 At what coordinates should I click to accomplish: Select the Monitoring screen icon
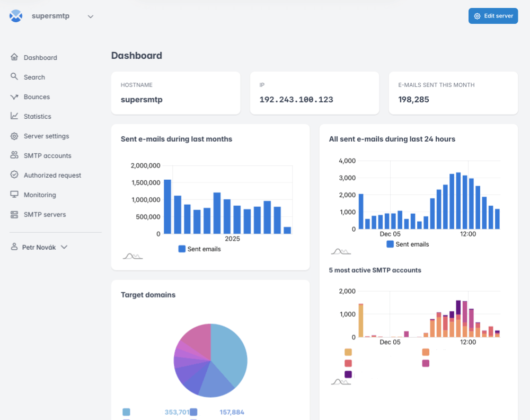[14, 195]
